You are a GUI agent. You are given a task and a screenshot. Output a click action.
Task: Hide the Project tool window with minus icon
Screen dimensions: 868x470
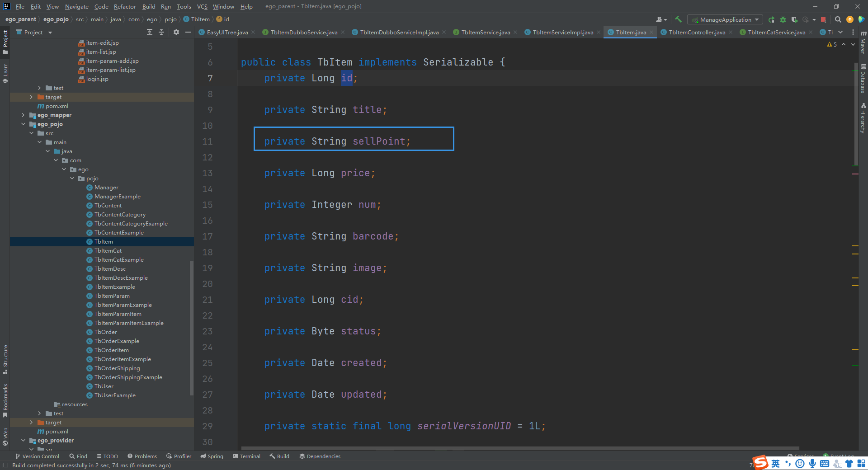click(x=188, y=32)
